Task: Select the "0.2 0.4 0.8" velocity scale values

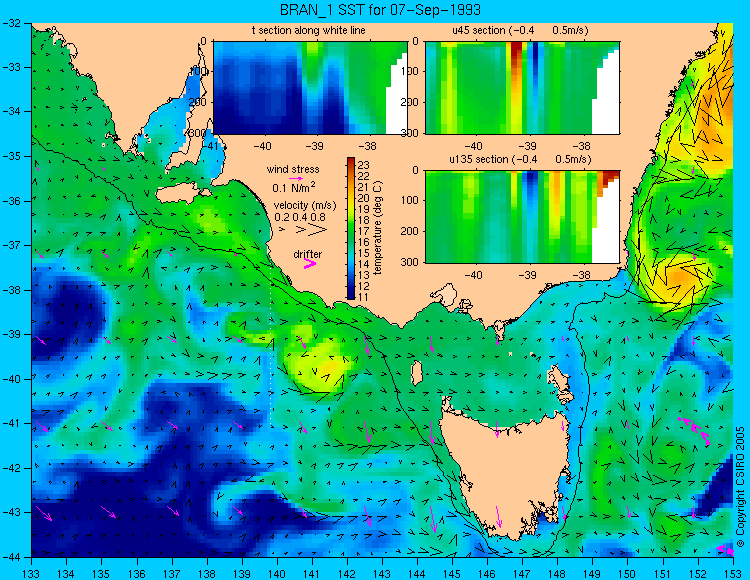Action: click(x=299, y=217)
